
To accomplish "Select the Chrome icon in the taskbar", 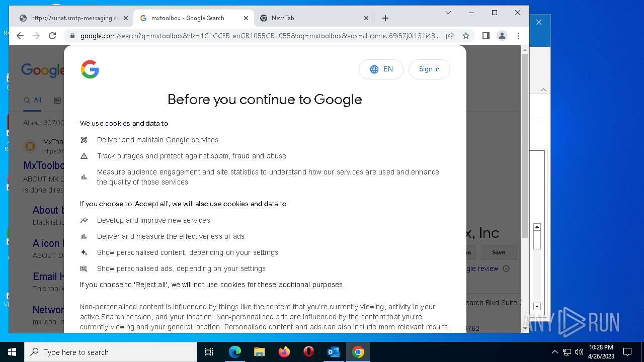I will (358, 352).
